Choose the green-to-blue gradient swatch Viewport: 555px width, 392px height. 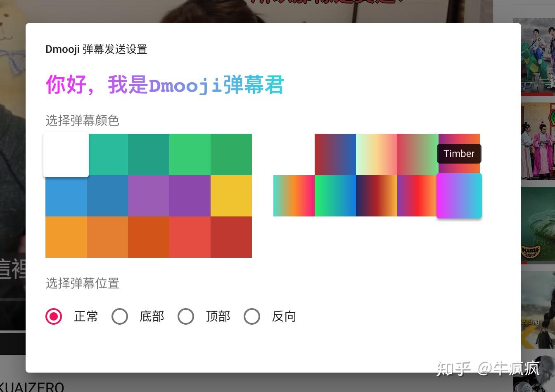click(335, 196)
